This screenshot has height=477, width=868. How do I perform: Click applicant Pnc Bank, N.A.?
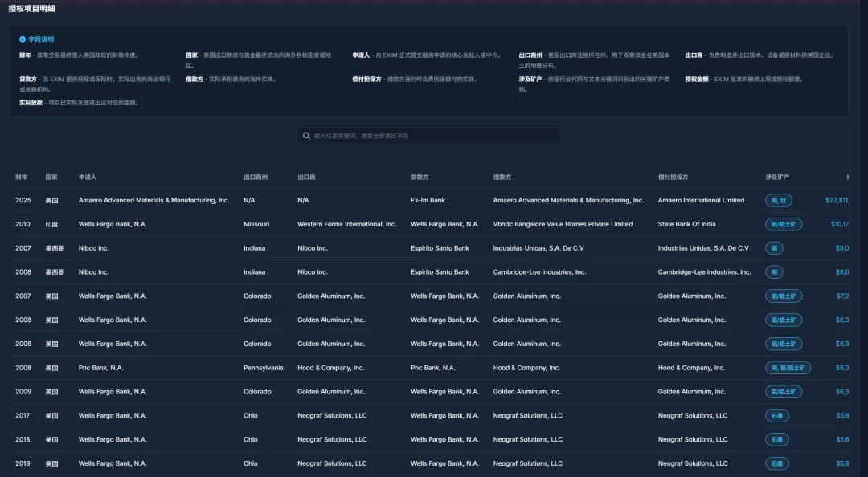coord(100,368)
